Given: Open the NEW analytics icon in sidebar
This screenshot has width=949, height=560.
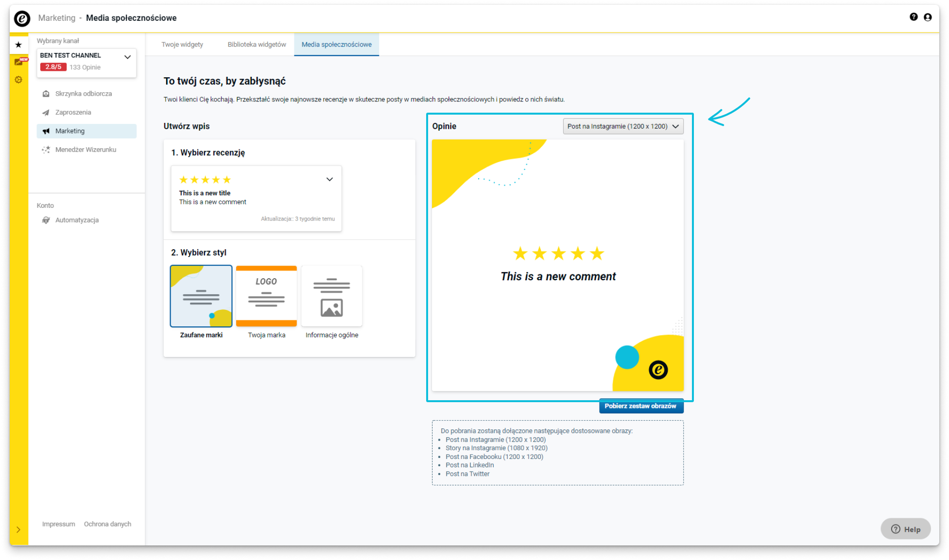Looking at the screenshot, I should 20,62.
